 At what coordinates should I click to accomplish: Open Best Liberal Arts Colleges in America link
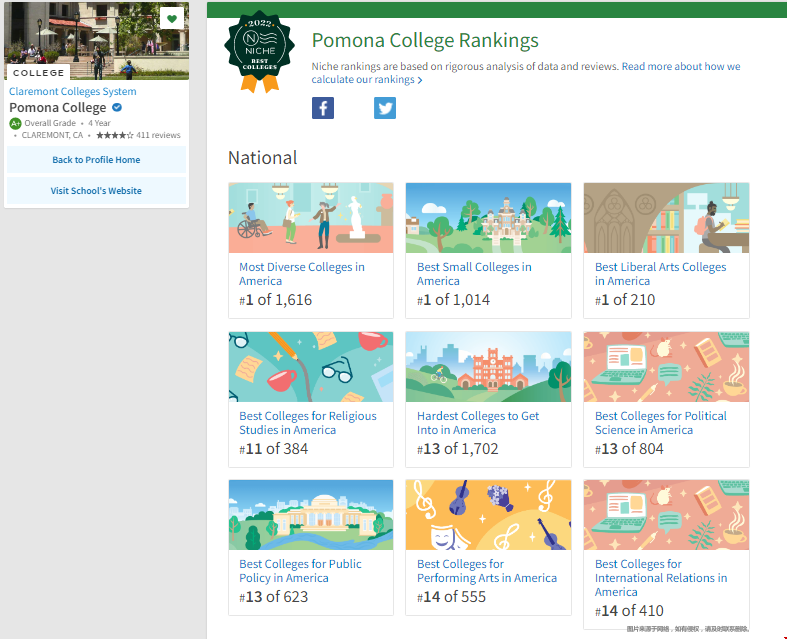click(661, 274)
